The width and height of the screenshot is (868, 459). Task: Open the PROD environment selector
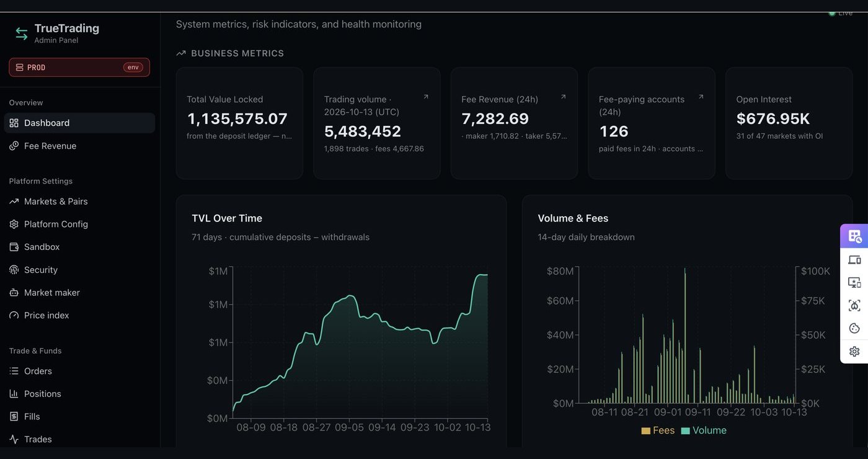click(x=79, y=67)
